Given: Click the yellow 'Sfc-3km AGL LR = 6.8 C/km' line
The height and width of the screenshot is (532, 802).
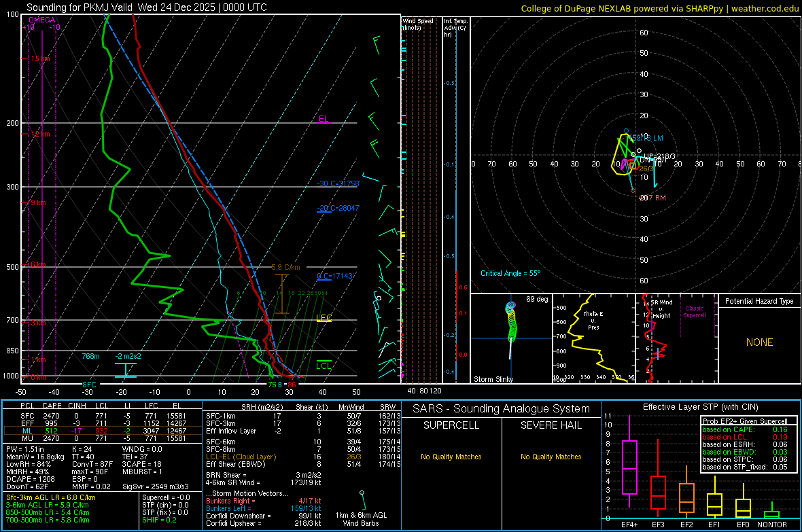Looking at the screenshot, I should coord(51,497).
